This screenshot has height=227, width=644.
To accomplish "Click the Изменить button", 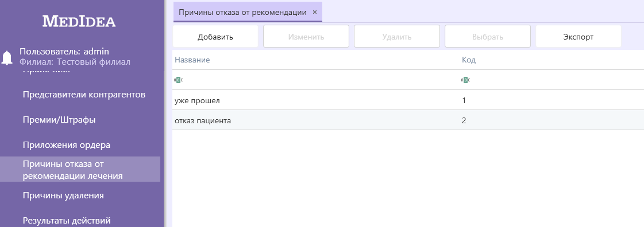I will (x=306, y=37).
